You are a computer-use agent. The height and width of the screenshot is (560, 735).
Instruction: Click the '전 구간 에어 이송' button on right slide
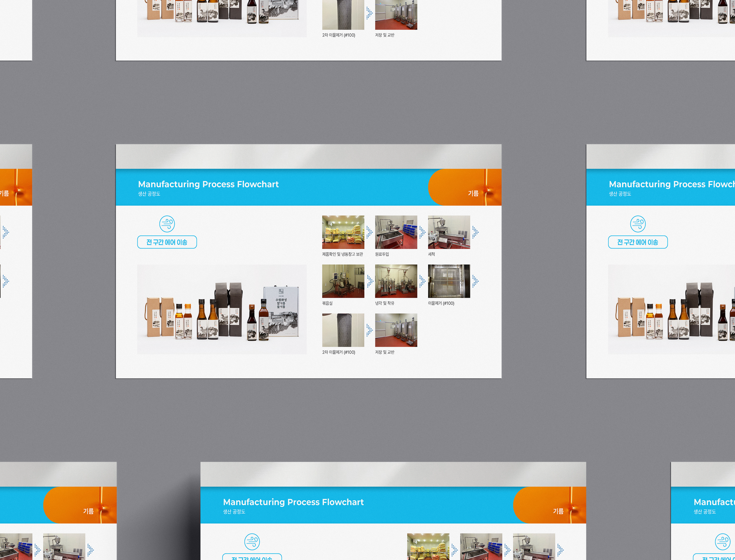(x=638, y=242)
